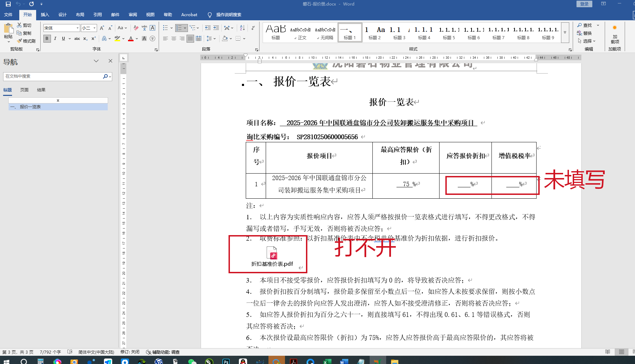Close the navigation pane

110,61
